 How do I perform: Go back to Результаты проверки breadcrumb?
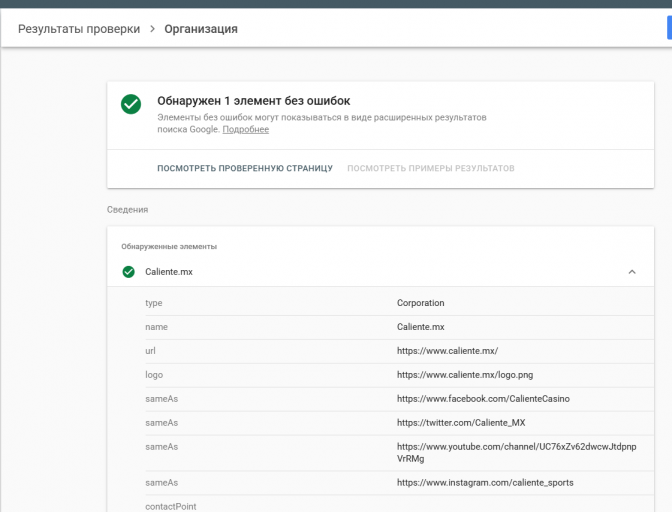(x=79, y=29)
